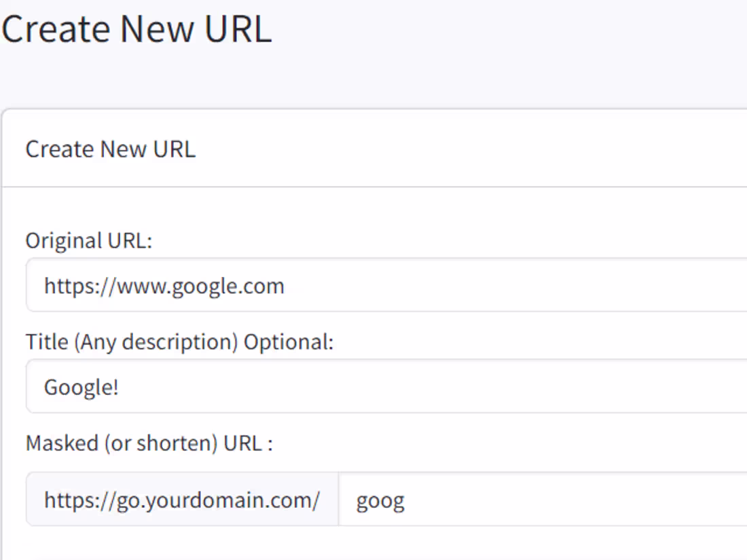The image size is (747, 560).
Task: Click the Title (Any description) Optional label
Action: tap(179, 341)
